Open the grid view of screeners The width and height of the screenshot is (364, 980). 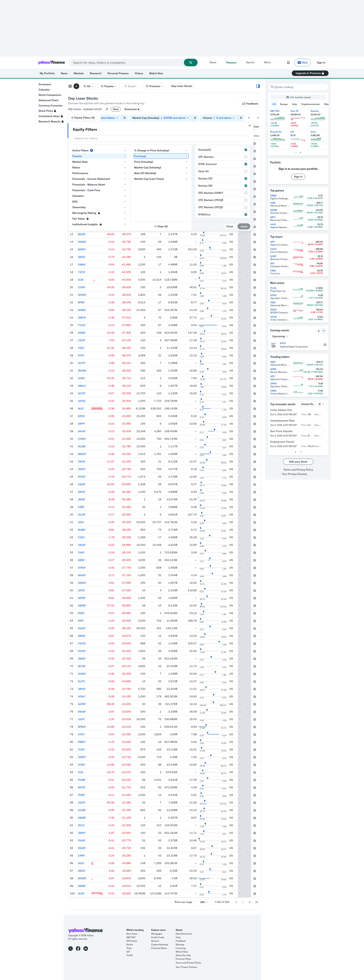tap(70, 86)
